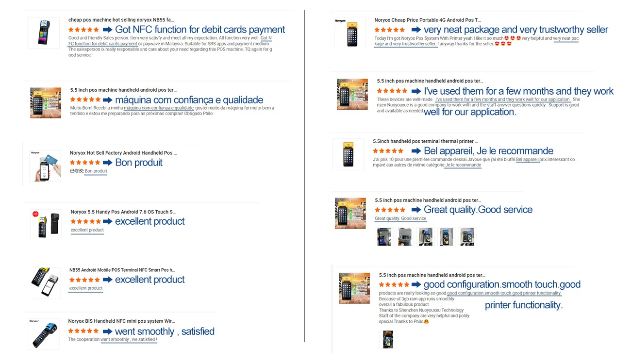Click the first review photo under "Great quality"

pos(384,237)
